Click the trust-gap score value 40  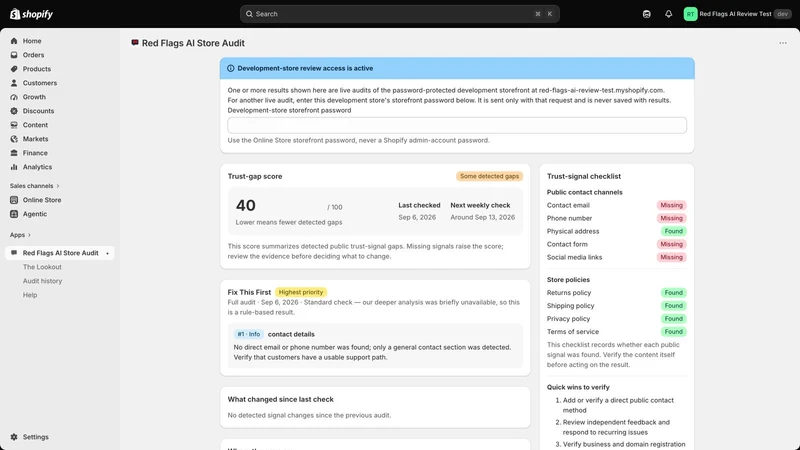pyautogui.click(x=245, y=206)
